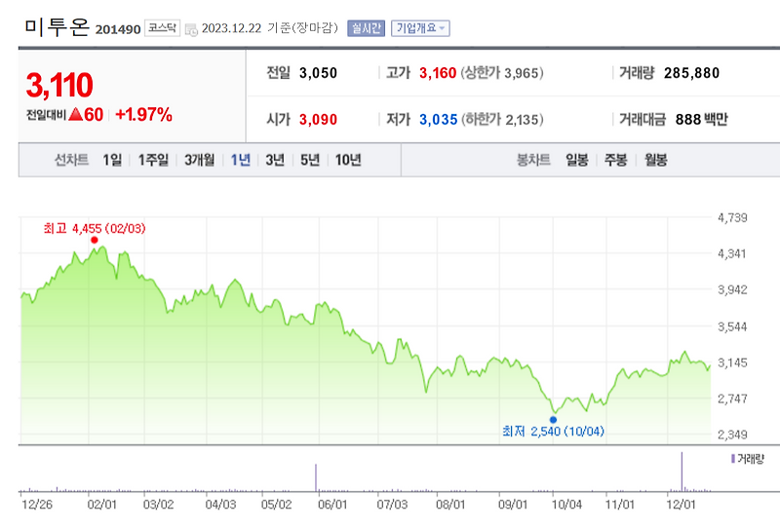Click the blue lowest price dot marker
This screenshot has width=780, height=532.
(553, 420)
